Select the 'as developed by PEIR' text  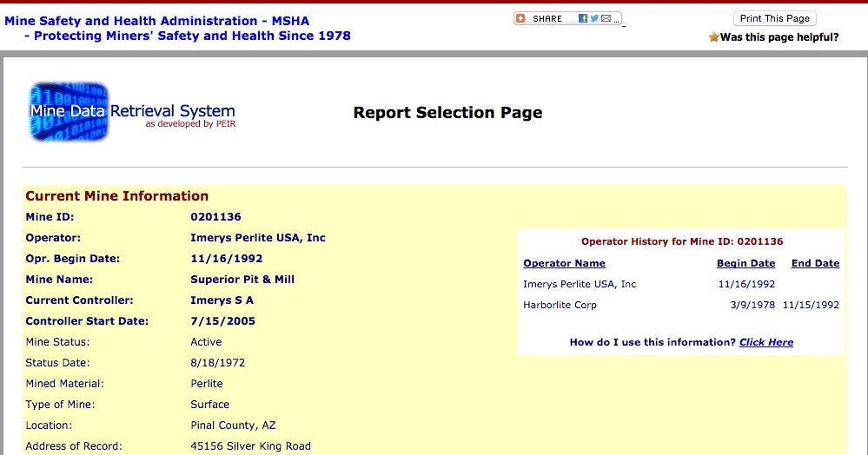tap(190, 124)
